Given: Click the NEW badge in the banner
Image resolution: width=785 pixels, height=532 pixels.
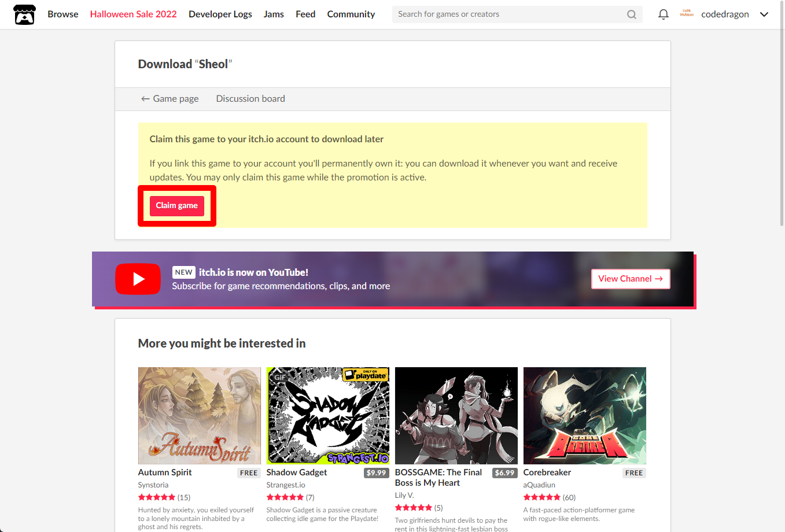Looking at the screenshot, I should tap(183, 272).
